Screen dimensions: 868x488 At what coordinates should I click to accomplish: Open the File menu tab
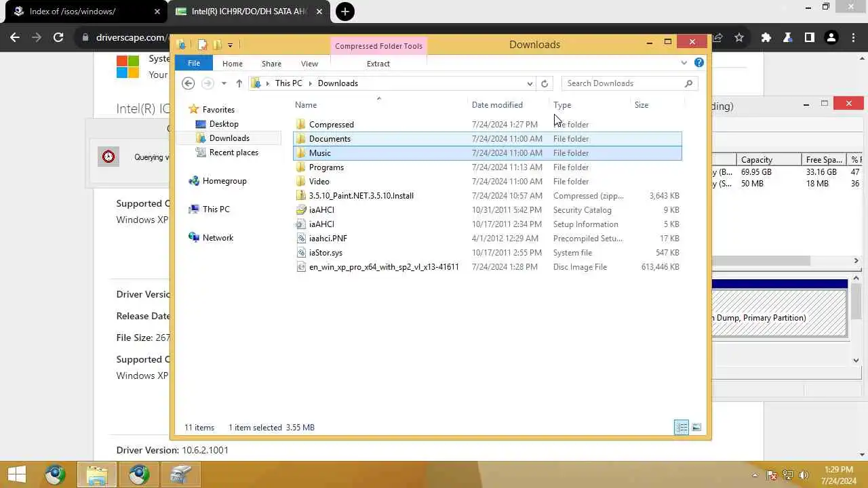coord(194,63)
